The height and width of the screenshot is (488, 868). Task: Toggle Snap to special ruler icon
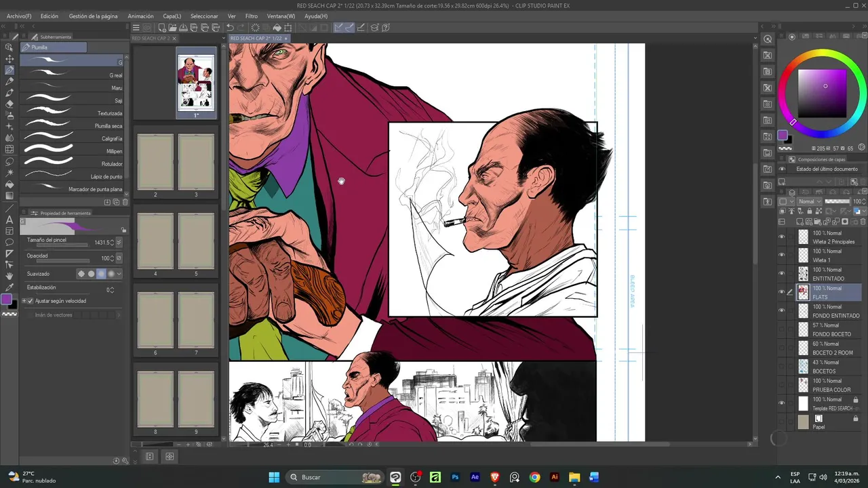[349, 28]
